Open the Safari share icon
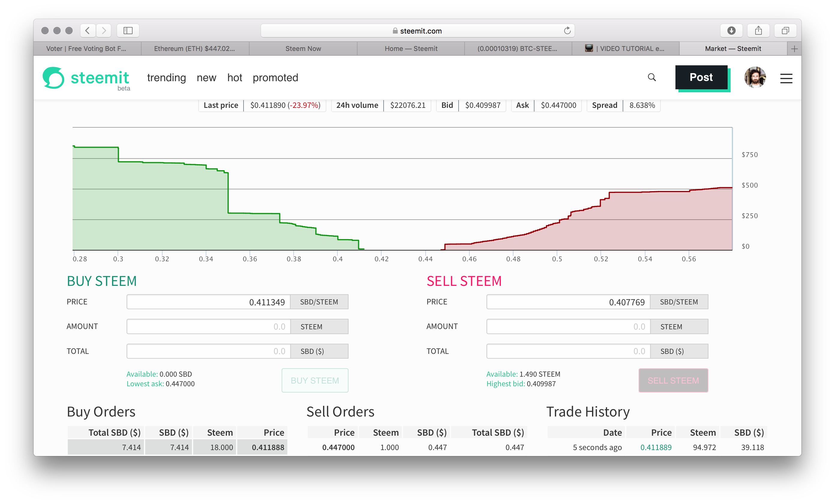 click(759, 31)
